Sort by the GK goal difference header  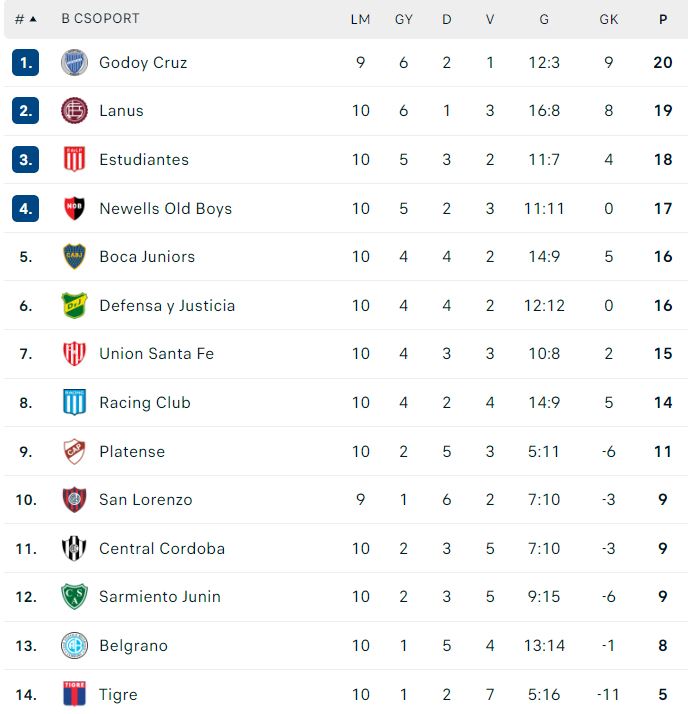tap(608, 19)
